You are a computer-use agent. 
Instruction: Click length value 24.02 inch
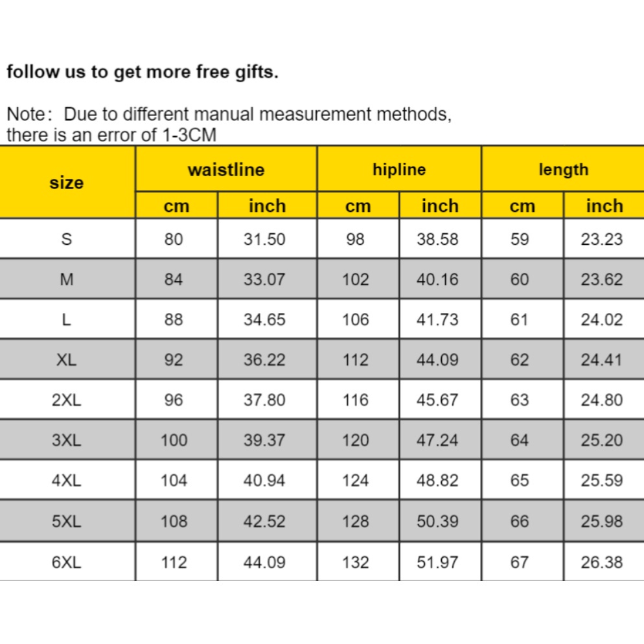coord(602,319)
